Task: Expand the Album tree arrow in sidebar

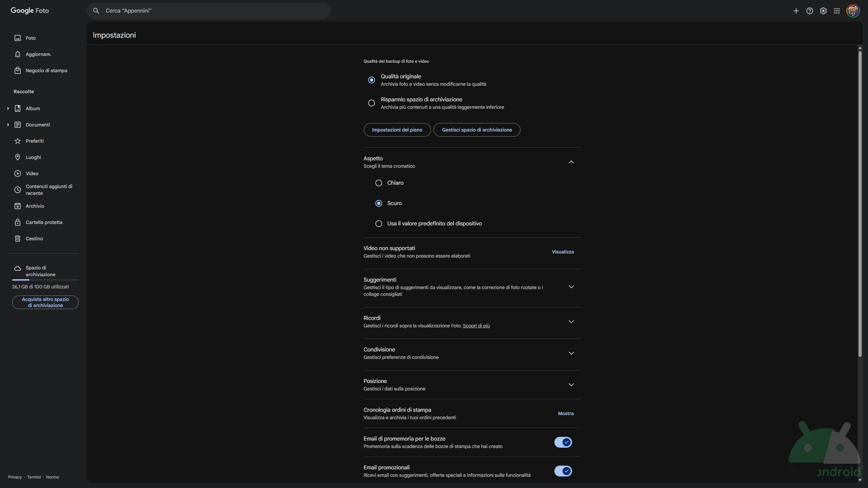Action: (x=8, y=108)
